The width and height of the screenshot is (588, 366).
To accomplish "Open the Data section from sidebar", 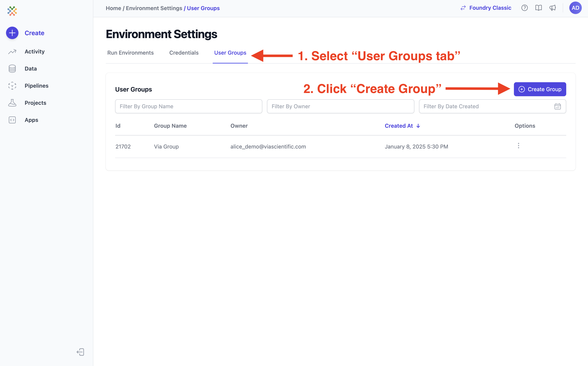I will coord(12,68).
